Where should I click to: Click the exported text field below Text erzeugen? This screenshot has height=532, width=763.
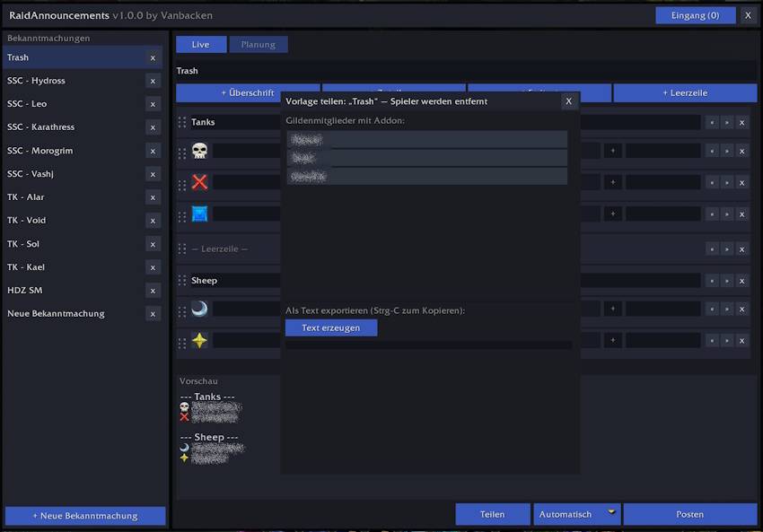(x=429, y=344)
